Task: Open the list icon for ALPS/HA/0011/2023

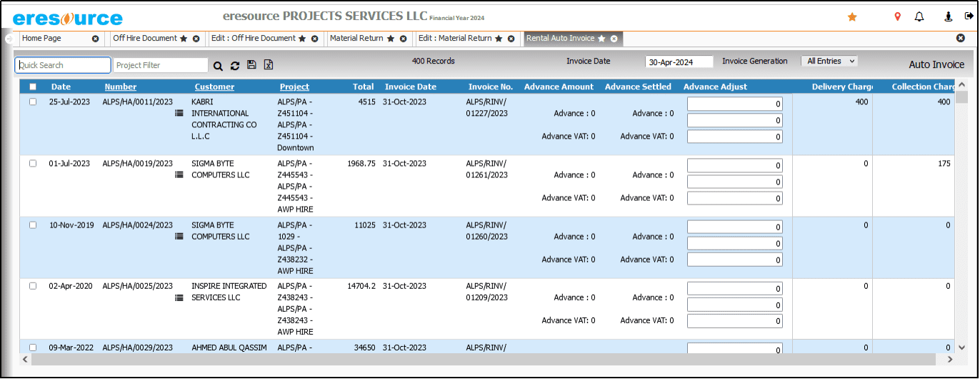Action: 179,114
